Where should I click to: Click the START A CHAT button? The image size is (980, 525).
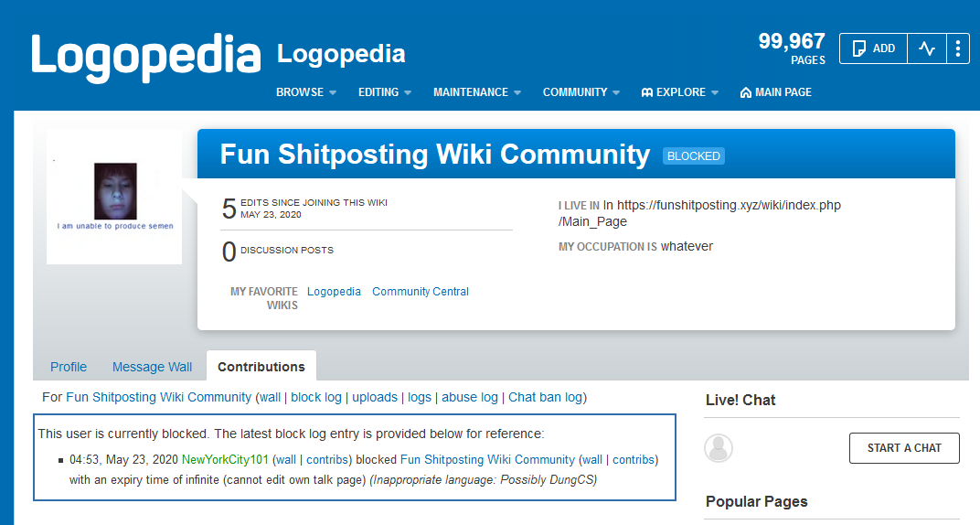[904, 447]
